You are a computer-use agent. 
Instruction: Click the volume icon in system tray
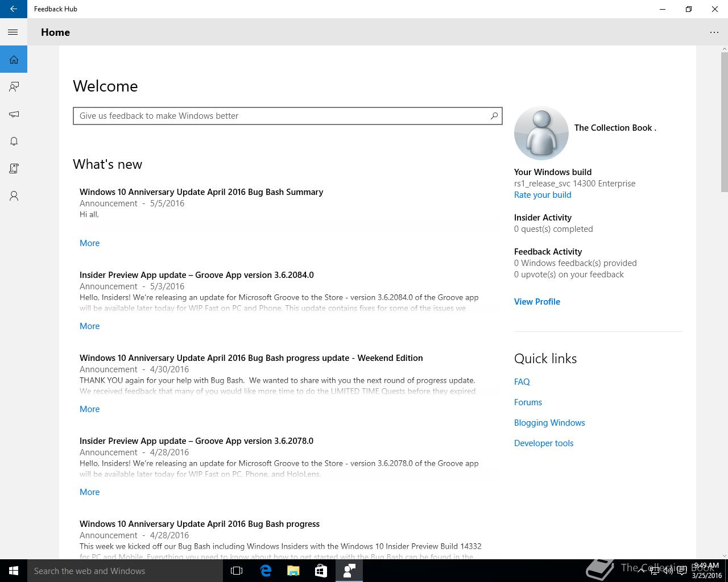(x=668, y=571)
